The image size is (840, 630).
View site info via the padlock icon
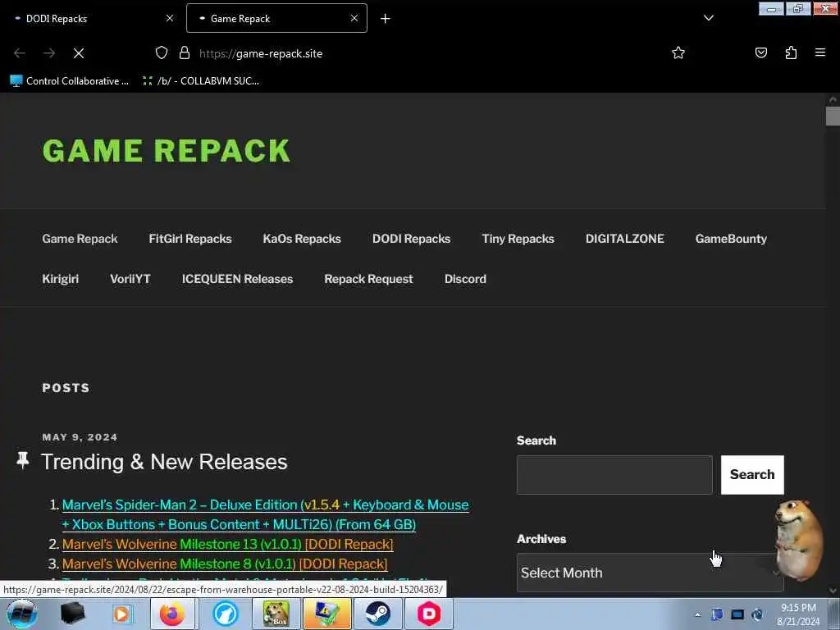[x=185, y=52]
